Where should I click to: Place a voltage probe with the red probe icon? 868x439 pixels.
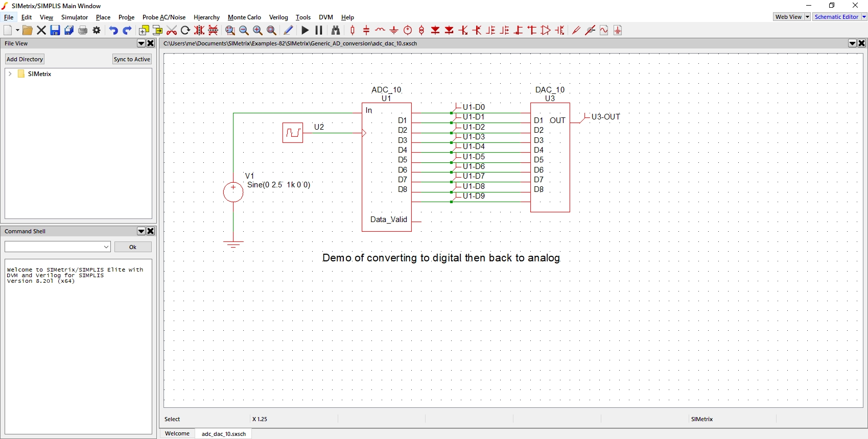(x=576, y=30)
